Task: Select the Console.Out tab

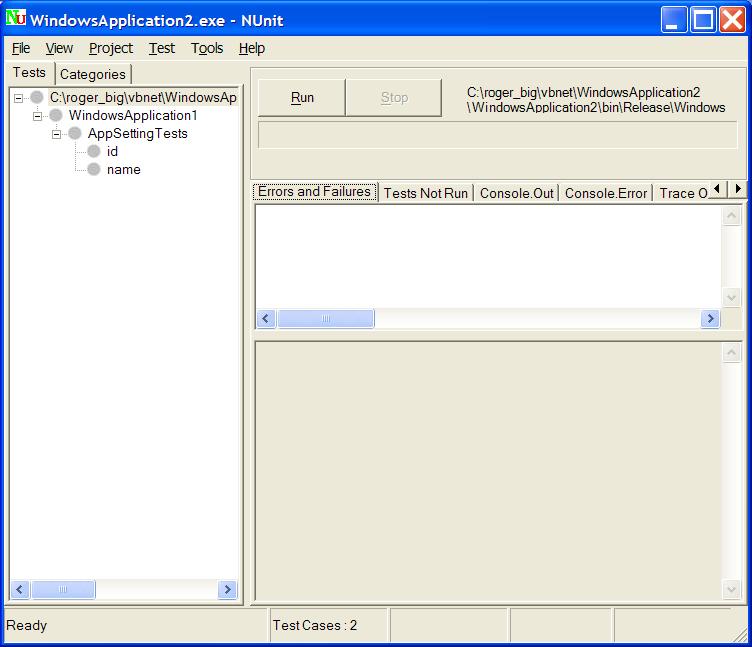Action: pyautogui.click(x=517, y=193)
